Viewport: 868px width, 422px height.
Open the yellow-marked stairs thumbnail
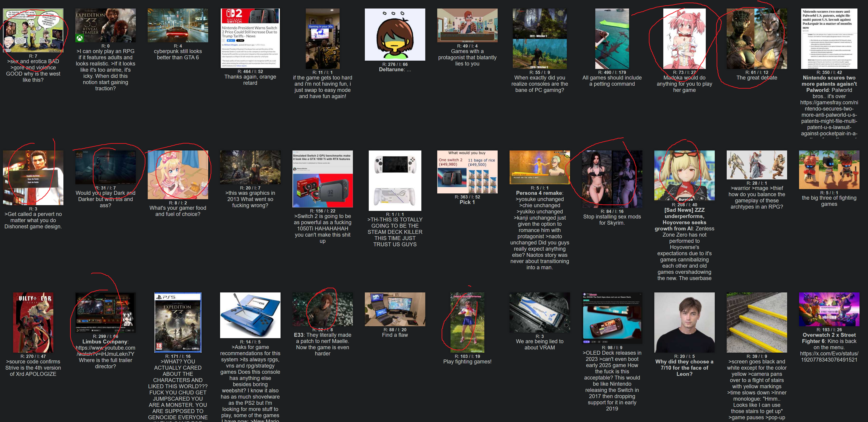click(757, 322)
